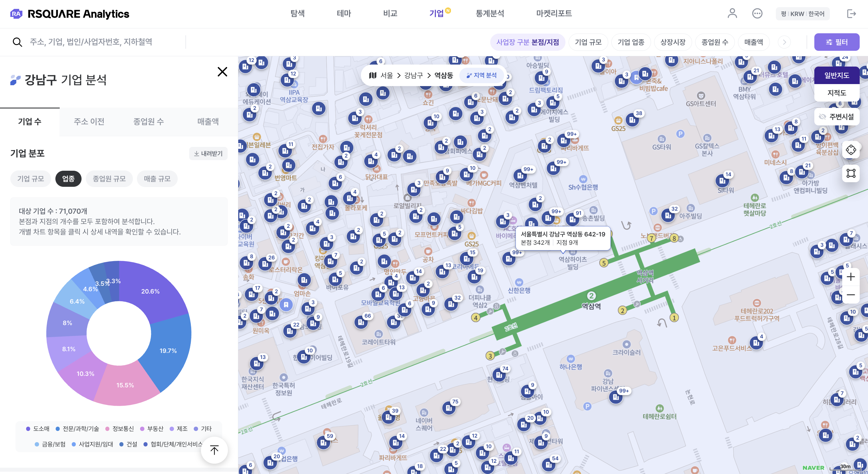Click the map zoom in plus button

click(850, 277)
